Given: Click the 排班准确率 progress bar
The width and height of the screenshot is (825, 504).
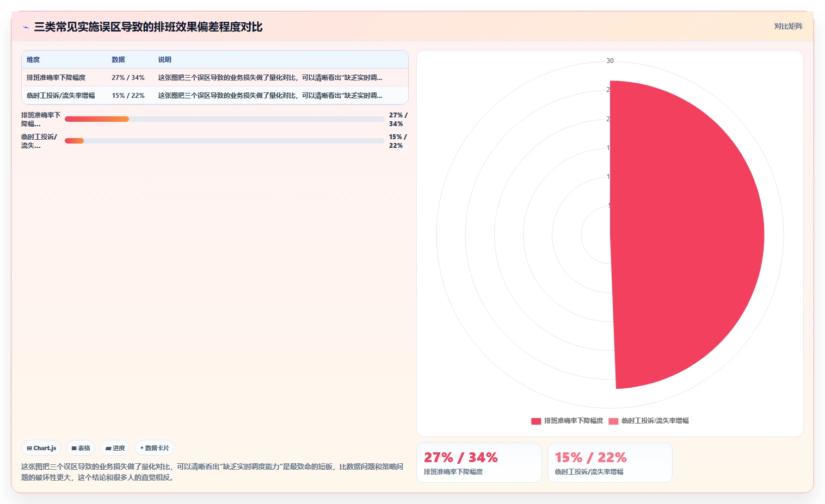Looking at the screenshot, I should (224, 119).
